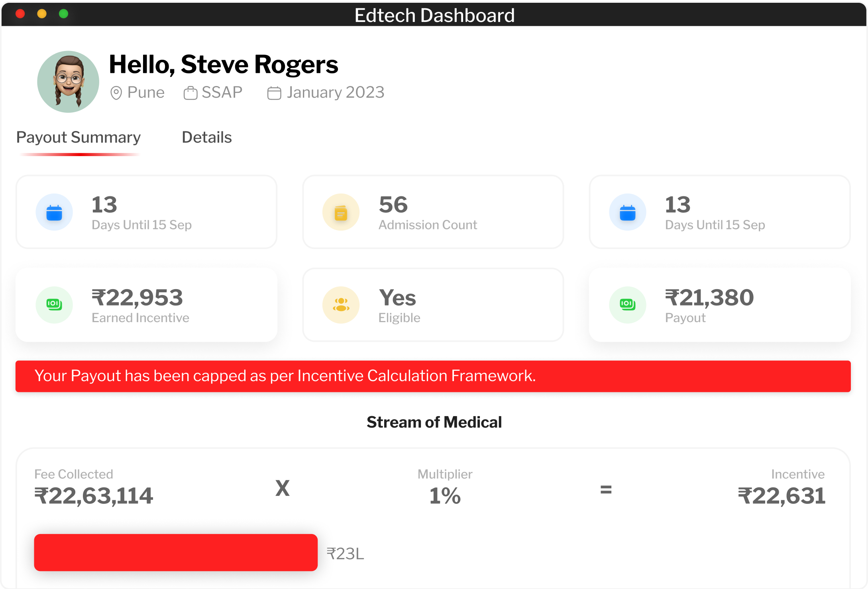Image resolution: width=868 pixels, height=589 pixels.
Task: Click the red Fee Collected progress bar
Action: 176,552
